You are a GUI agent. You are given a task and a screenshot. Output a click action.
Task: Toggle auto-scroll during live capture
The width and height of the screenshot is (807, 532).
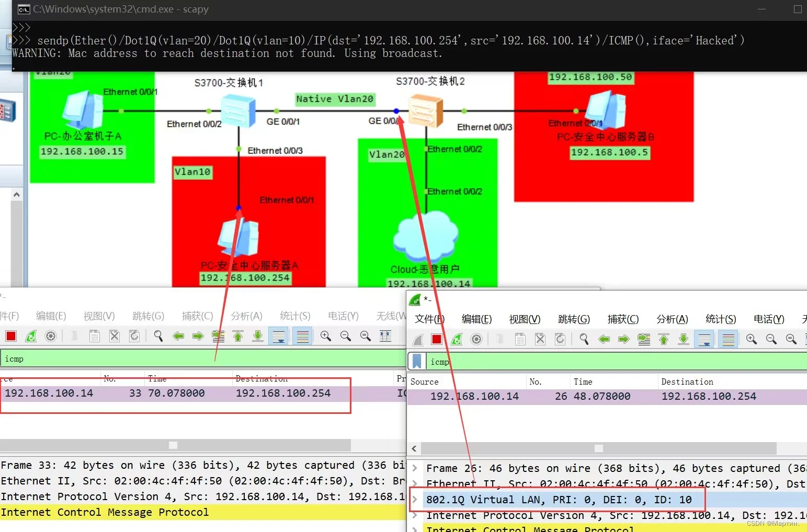click(278, 336)
